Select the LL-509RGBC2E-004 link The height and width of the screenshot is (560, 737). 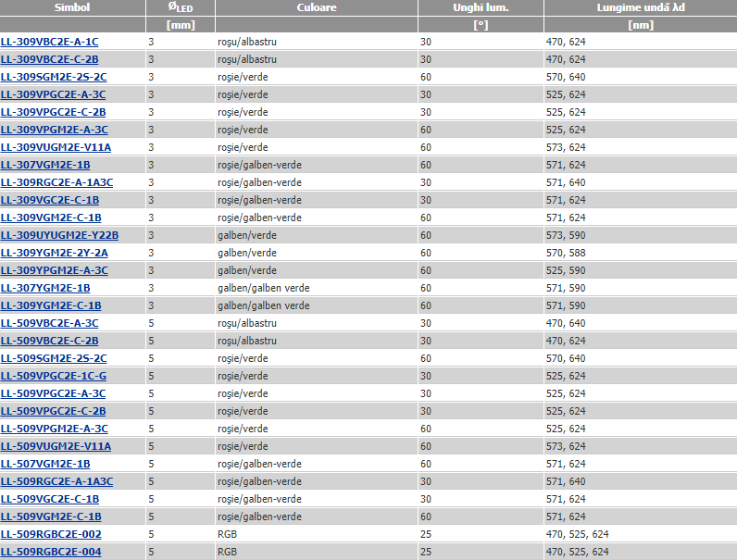click(x=51, y=552)
